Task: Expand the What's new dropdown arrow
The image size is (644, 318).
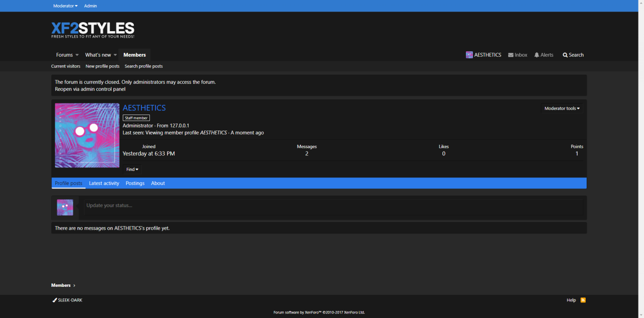Action: click(x=115, y=55)
